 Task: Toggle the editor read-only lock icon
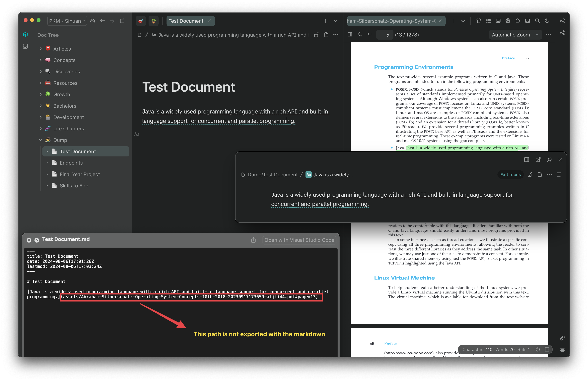point(316,35)
